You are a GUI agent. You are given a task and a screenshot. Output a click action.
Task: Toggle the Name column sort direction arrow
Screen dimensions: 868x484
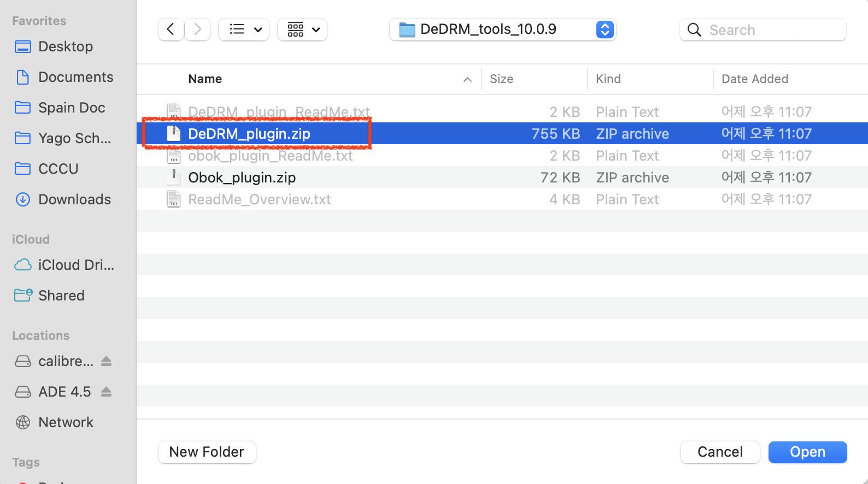point(467,79)
